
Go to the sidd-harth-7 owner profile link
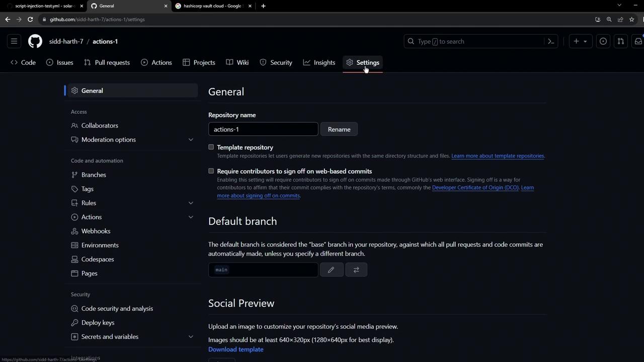point(66,41)
